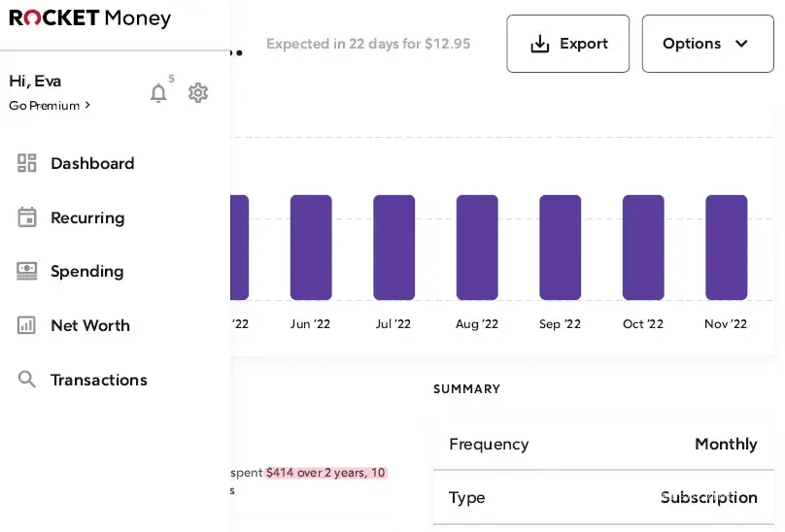Click the download icon in Export
Viewport: 785px width, 532px height.
click(540, 44)
